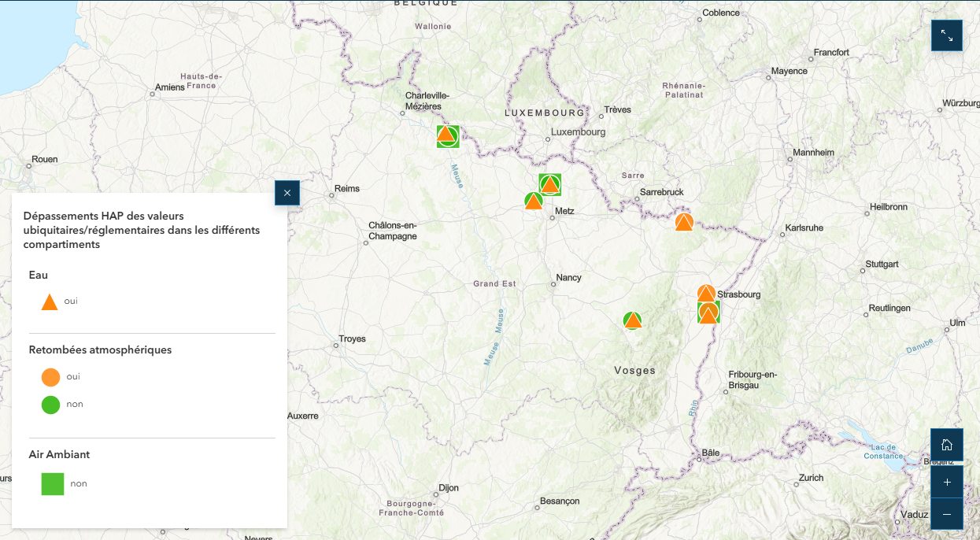
Task: Expand the map to fullscreen
Action: pyautogui.click(x=946, y=36)
